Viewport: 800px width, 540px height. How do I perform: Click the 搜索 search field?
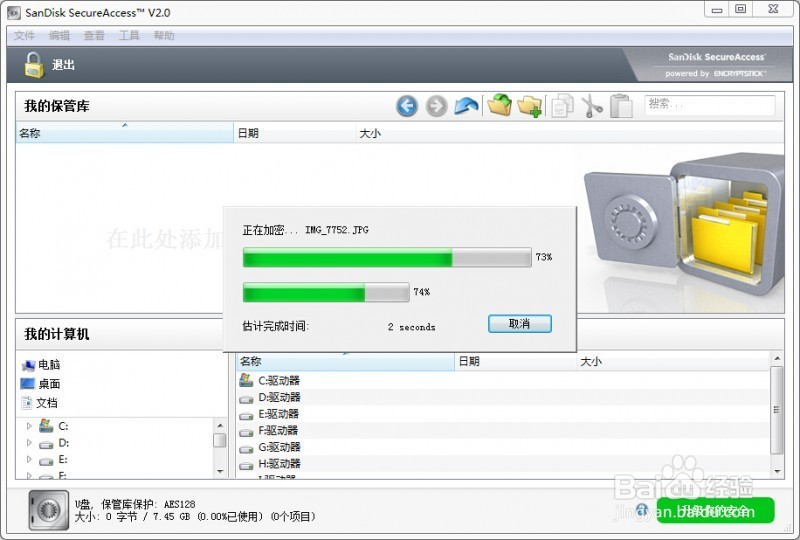[x=710, y=105]
